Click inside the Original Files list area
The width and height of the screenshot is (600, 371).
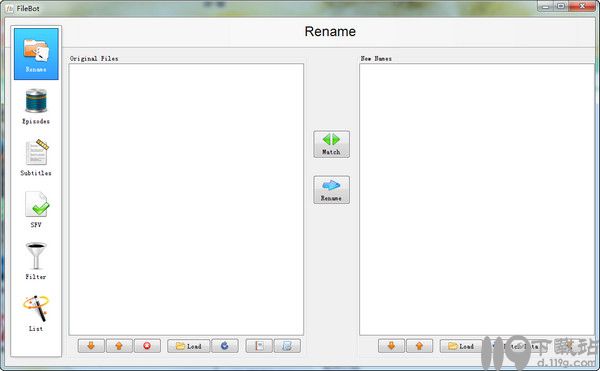(x=186, y=199)
